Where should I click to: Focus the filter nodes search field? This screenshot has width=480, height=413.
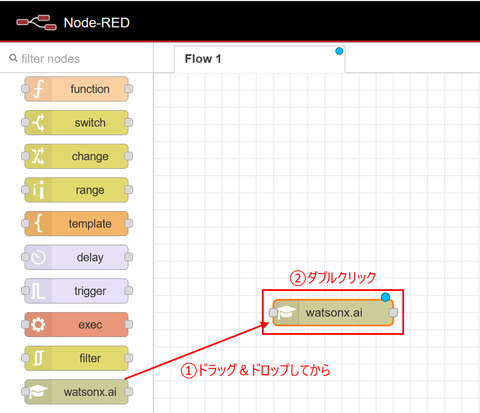(77, 59)
